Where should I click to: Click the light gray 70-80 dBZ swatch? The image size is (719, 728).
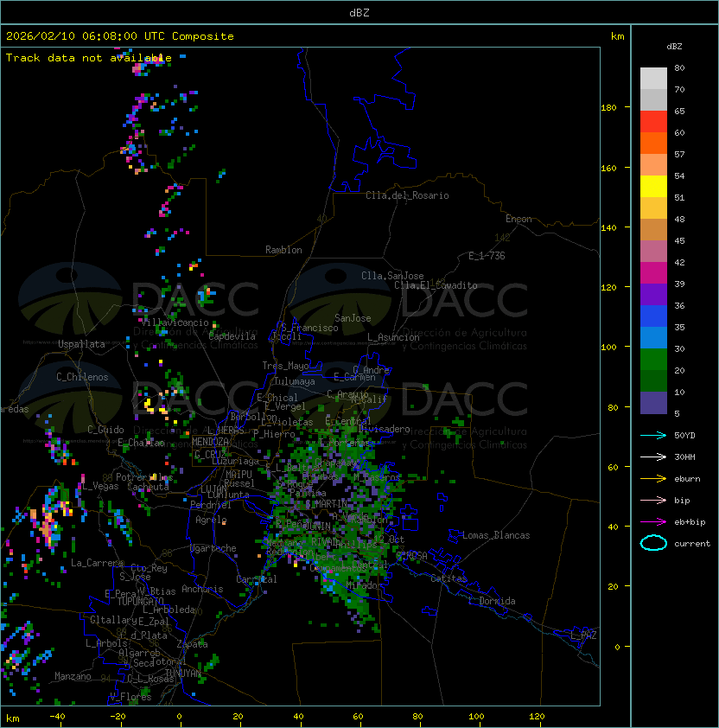pyautogui.click(x=653, y=78)
